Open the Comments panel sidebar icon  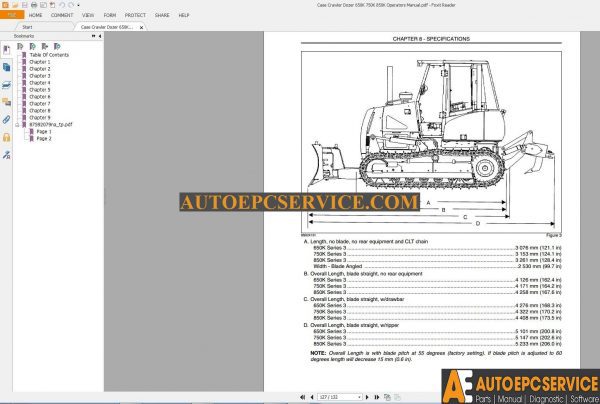click(x=7, y=102)
